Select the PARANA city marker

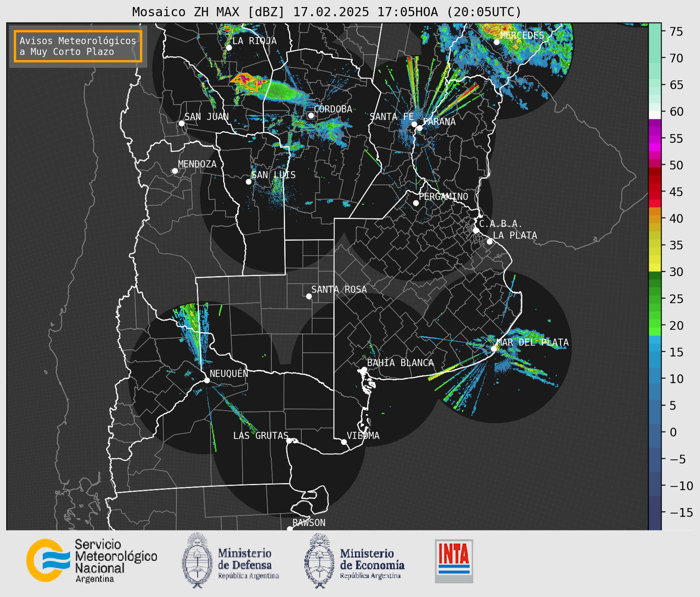pyautogui.click(x=420, y=128)
